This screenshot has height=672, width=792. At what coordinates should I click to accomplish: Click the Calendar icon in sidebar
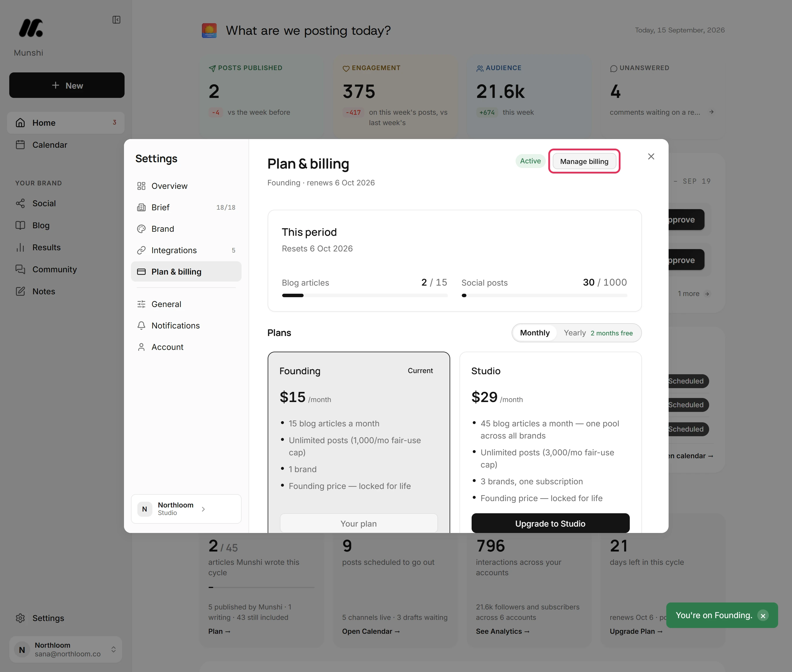20,145
